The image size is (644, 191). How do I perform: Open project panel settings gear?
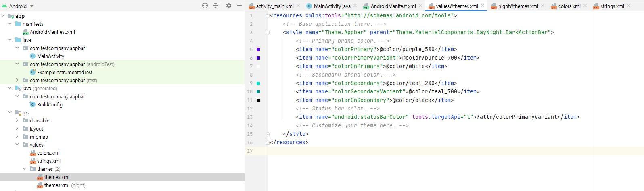pos(229,6)
